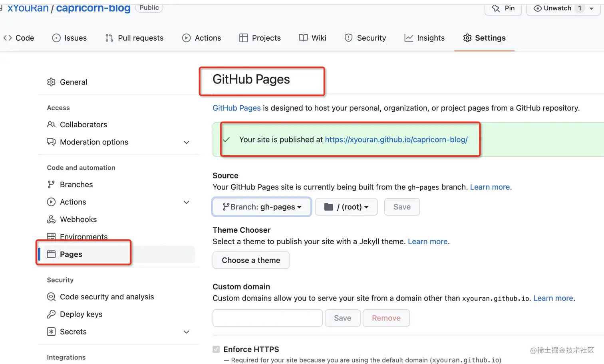Image resolution: width=604 pixels, height=364 pixels.
Task: Click inside the custom domain text field
Action: pos(268,318)
